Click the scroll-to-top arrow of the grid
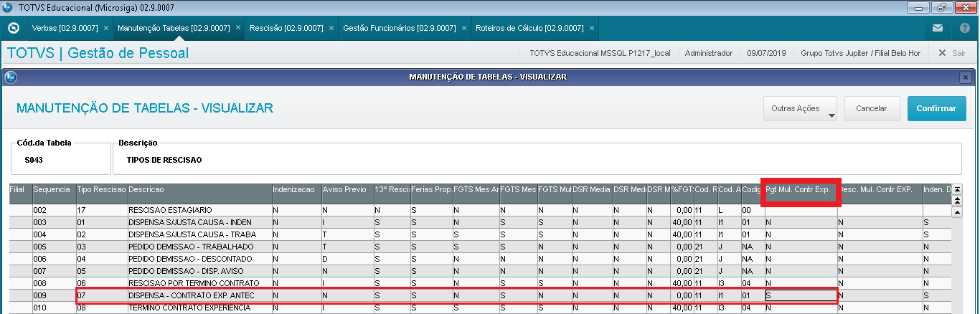Viewport: 980px width, 314px height. [956, 190]
